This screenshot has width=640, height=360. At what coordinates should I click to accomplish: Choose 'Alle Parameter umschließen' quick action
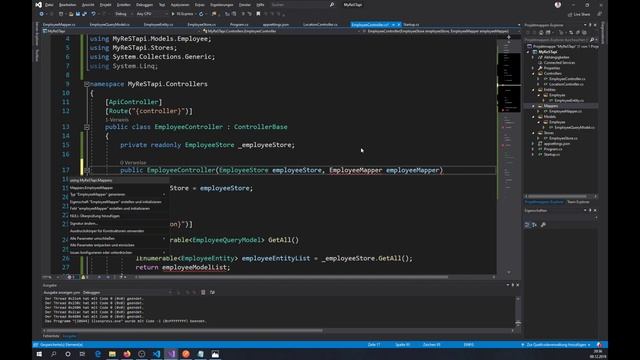[x=118, y=238]
